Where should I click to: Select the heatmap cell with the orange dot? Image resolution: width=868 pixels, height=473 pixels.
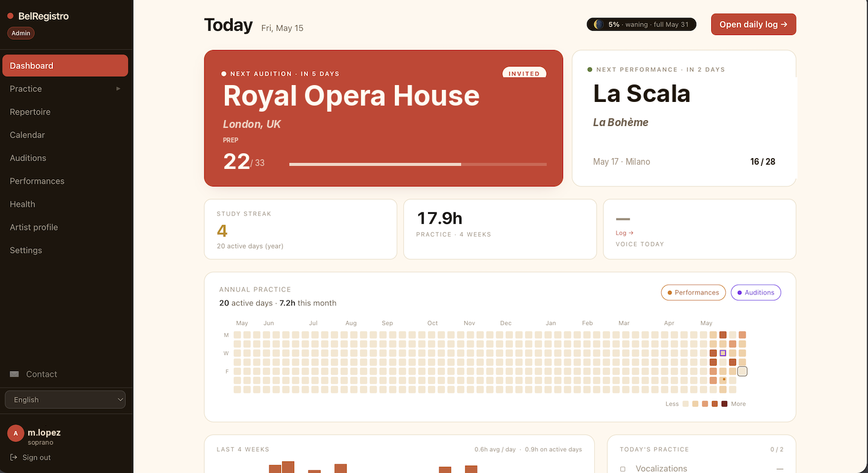[723, 380]
